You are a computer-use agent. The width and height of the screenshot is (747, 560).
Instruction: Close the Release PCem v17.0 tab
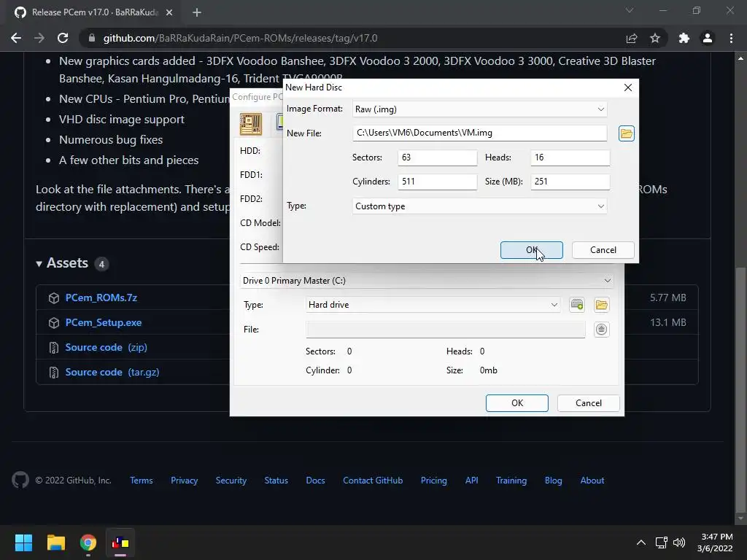pos(169,12)
